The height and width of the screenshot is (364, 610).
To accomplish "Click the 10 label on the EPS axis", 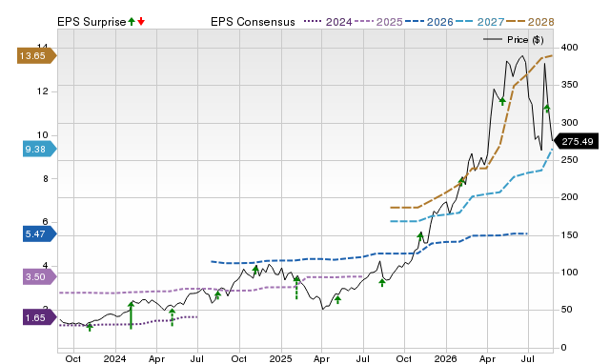I will tap(42, 135).
